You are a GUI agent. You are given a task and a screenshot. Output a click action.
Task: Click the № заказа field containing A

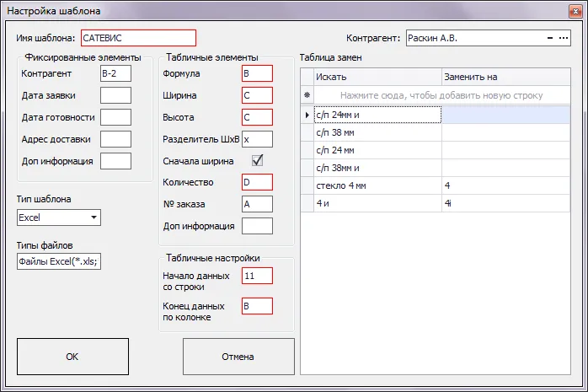coord(257,204)
